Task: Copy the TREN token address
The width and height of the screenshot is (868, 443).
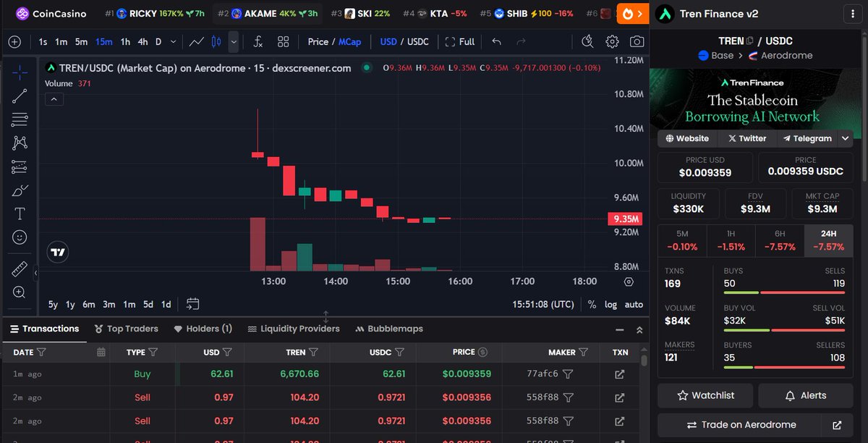Action: (749, 41)
